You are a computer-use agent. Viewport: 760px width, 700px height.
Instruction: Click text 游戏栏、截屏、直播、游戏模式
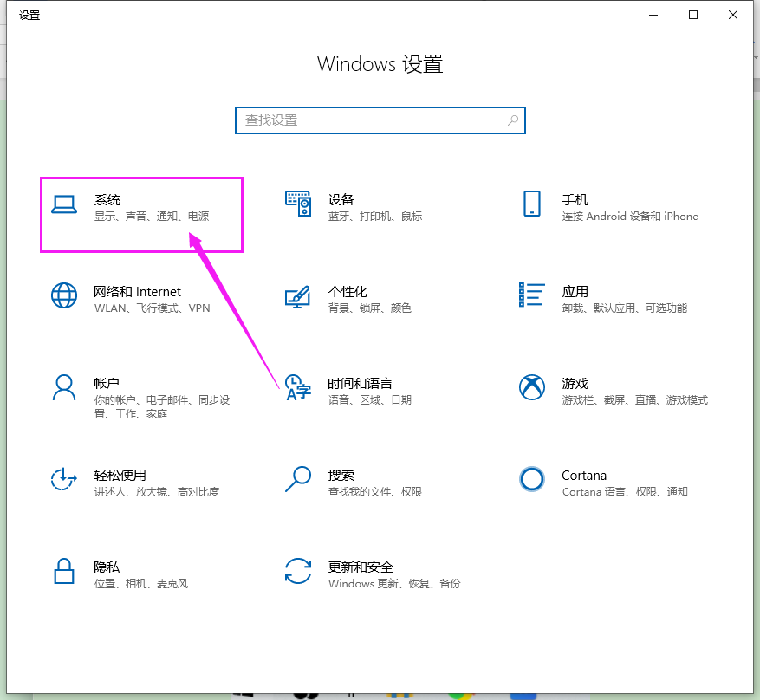(635, 400)
